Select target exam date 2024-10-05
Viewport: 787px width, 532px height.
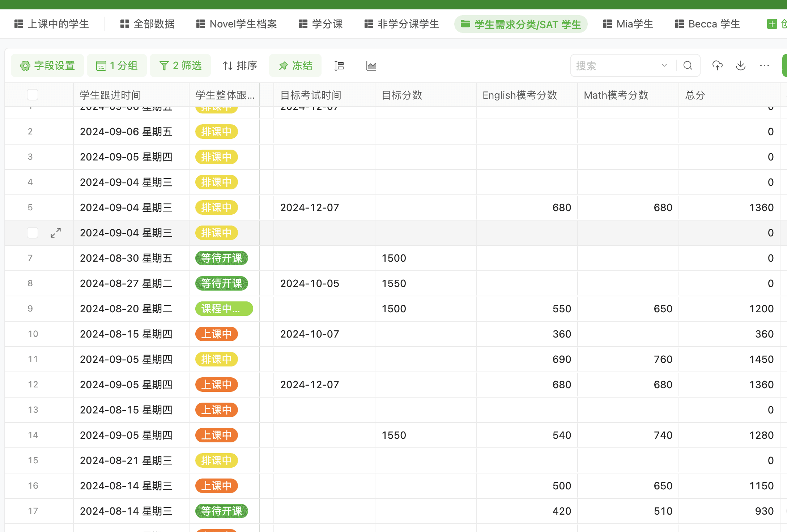[x=310, y=283]
